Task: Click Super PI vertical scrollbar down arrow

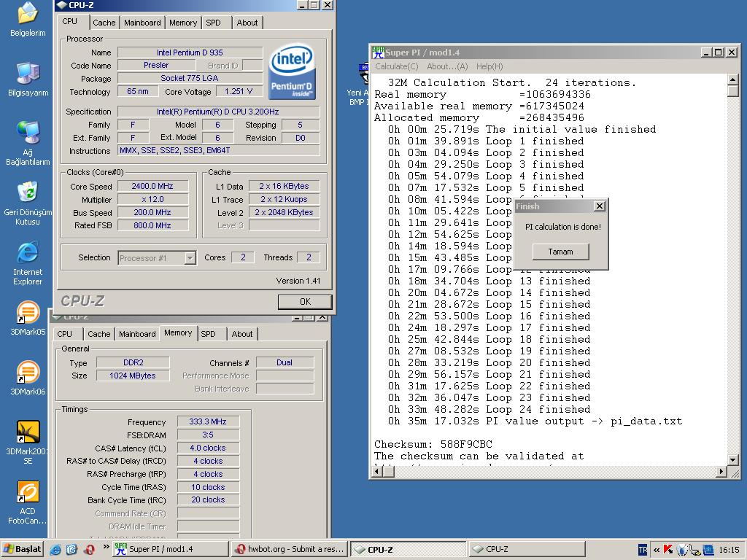Action: click(x=733, y=459)
